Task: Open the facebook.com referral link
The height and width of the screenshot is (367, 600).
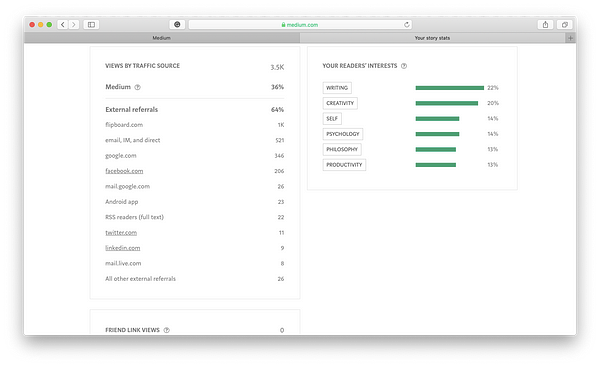Action: coord(124,171)
